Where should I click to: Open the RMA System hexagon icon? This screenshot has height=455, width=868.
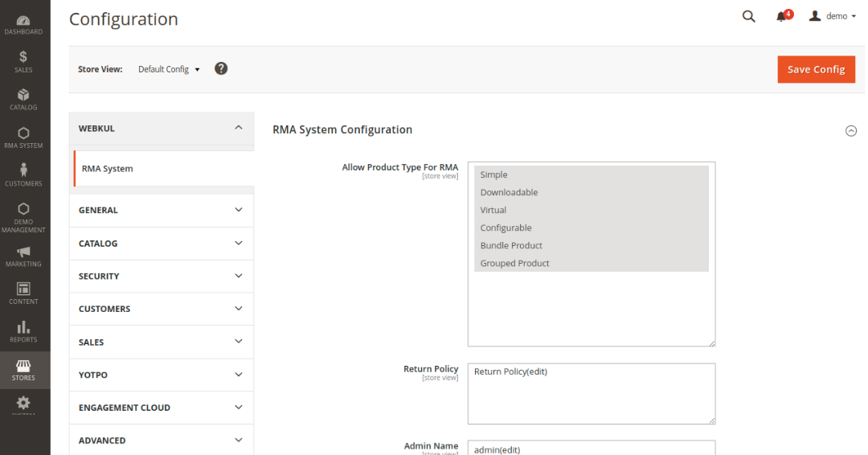click(x=23, y=133)
